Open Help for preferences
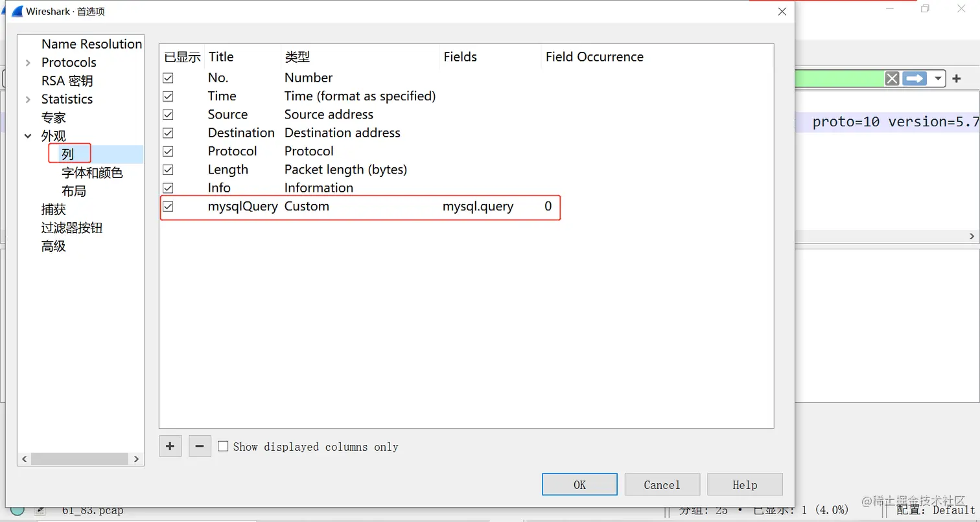 (745, 484)
